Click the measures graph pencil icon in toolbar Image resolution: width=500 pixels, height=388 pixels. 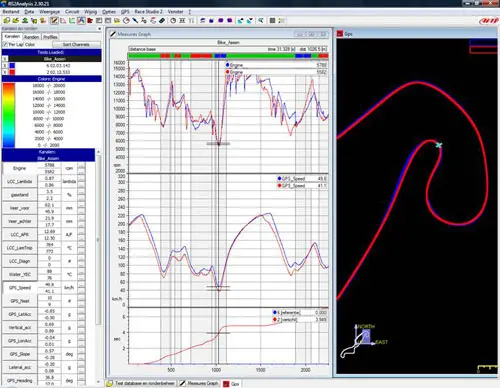tap(54, 21)
